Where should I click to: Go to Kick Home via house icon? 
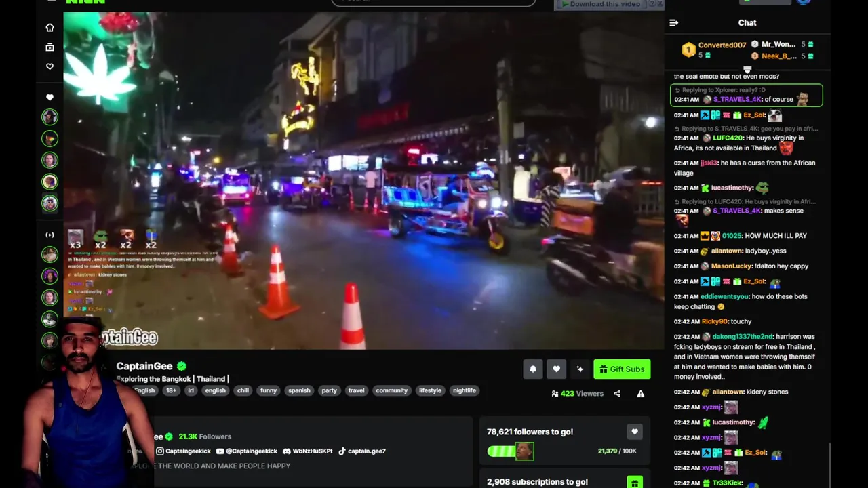click(x=50, y=28)
